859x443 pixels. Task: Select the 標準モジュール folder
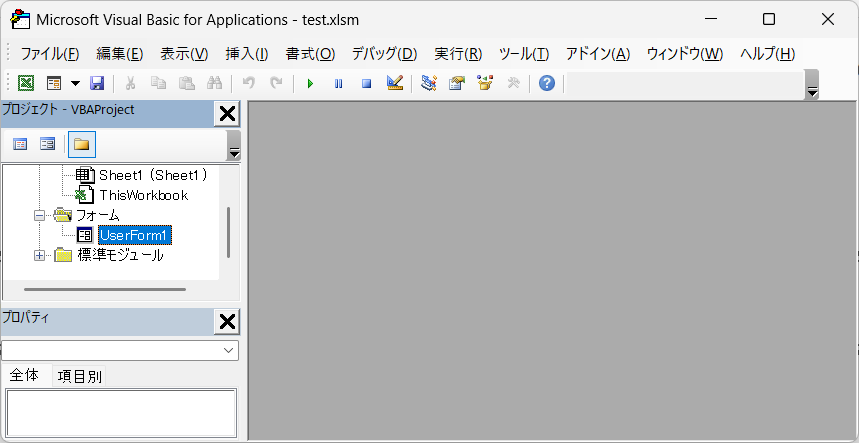121,255
